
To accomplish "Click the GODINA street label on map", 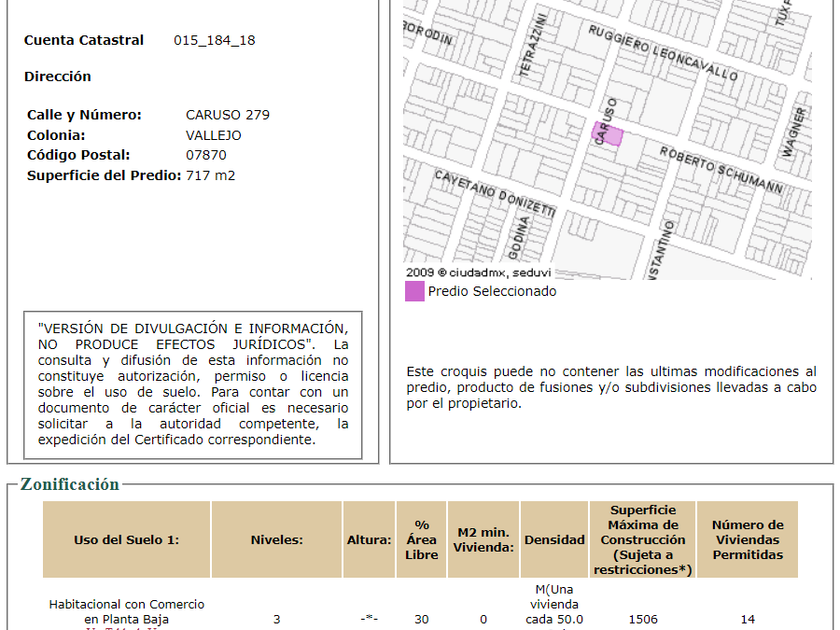I will tap(519, 238).
